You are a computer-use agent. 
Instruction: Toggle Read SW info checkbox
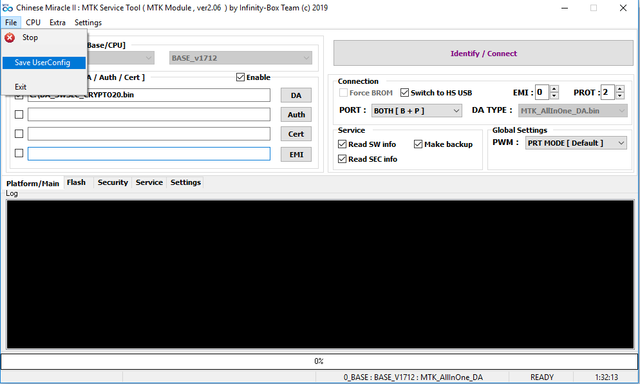342,144
